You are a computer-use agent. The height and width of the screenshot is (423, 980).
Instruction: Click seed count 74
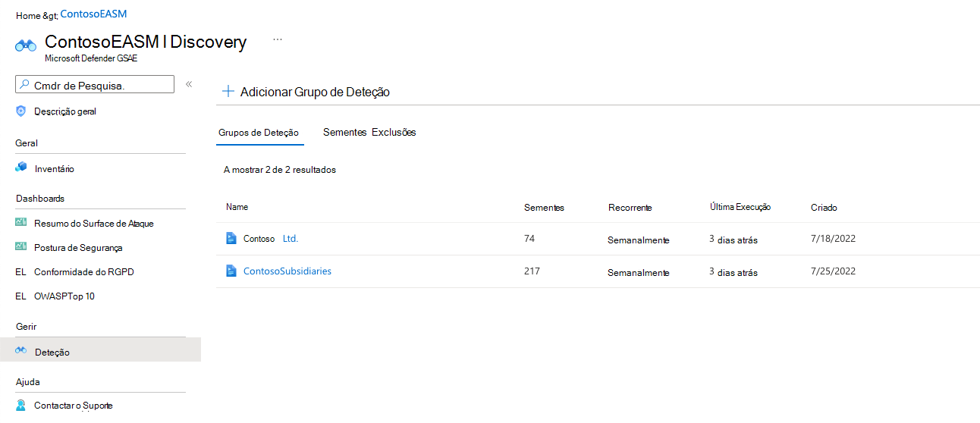[529, 239]
